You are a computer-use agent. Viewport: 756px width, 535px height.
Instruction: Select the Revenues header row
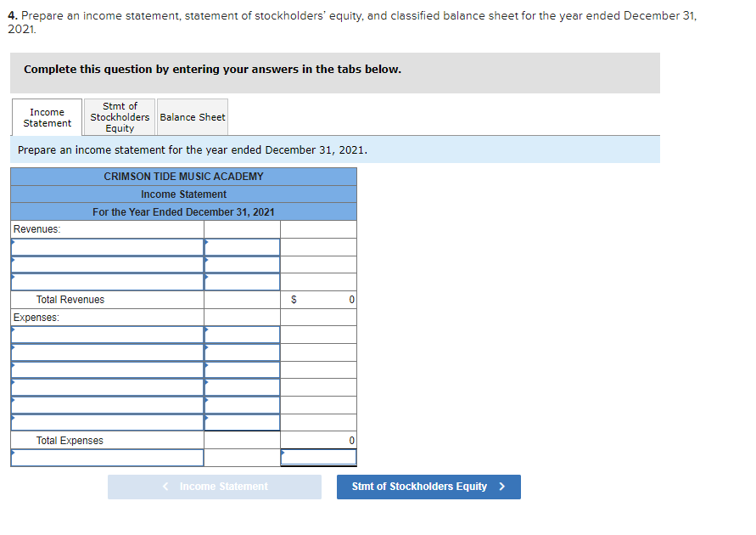(x=106, y=228)
